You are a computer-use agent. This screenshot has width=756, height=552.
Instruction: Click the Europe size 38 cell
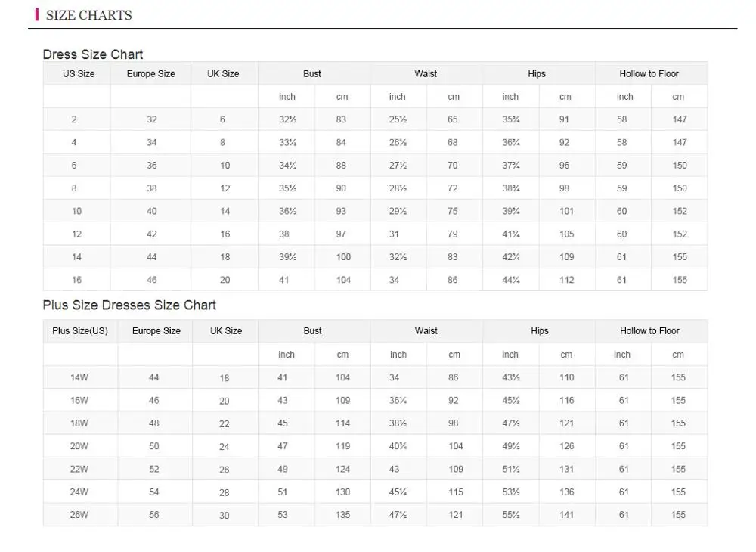tap(152, 188)
